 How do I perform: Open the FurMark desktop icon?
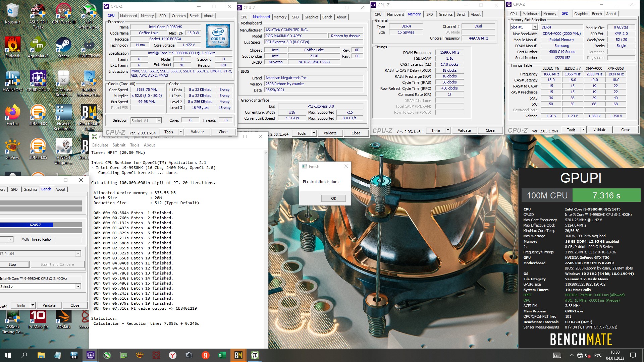[13, 48]
